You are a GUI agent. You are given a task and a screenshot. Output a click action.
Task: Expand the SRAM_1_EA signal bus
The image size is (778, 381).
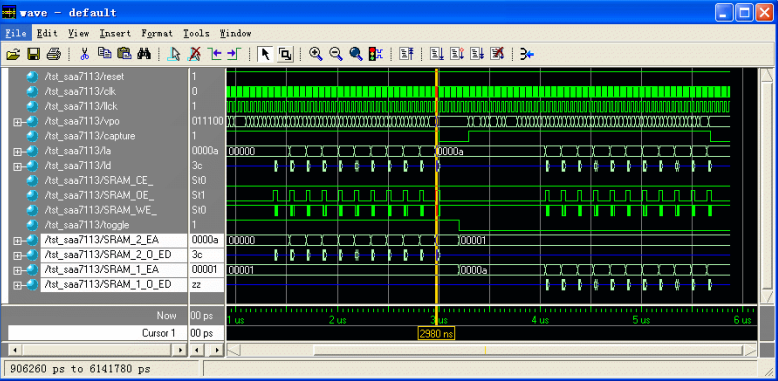click(x=17, y=270)
